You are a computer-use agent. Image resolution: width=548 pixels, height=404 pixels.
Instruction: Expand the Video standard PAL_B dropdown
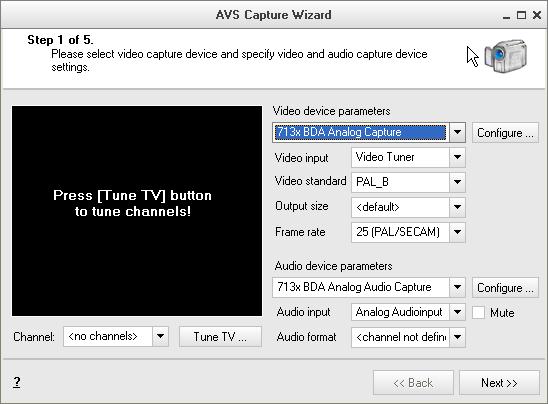click(x=457, y=182)
